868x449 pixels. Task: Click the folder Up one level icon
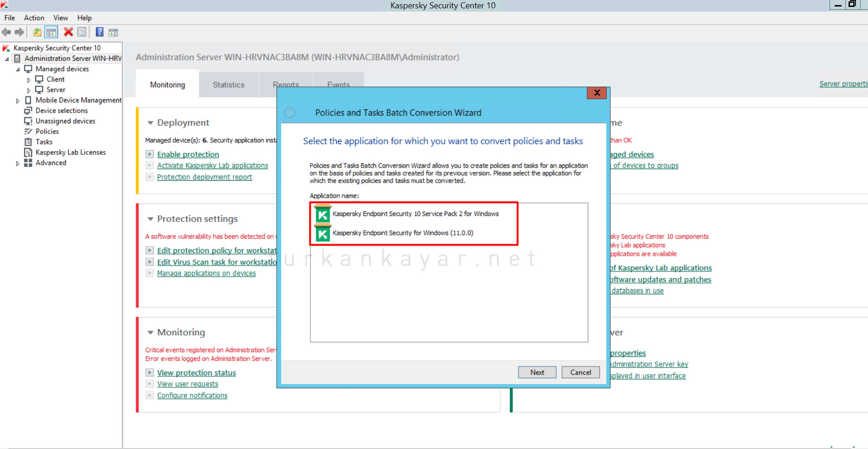click(37, 32)
